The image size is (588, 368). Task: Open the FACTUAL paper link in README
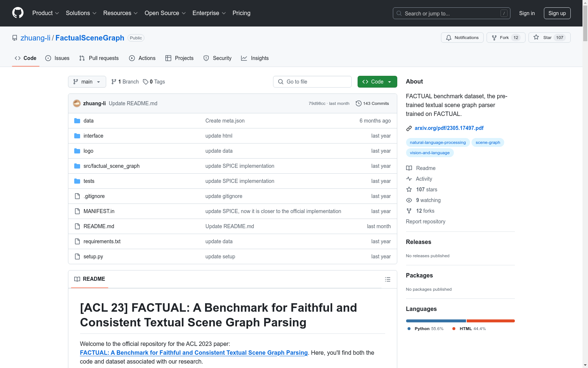tap(194, 353)
